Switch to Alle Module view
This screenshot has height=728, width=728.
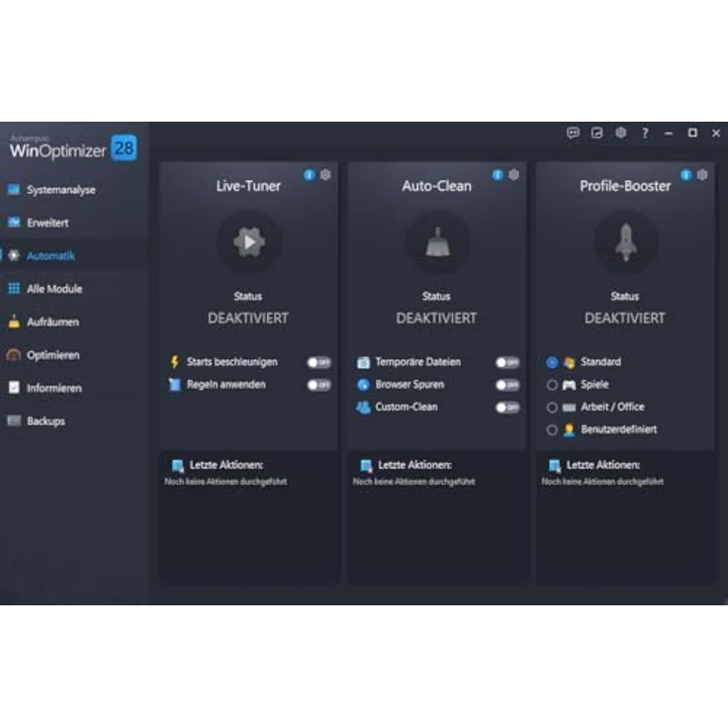[74, 288]
